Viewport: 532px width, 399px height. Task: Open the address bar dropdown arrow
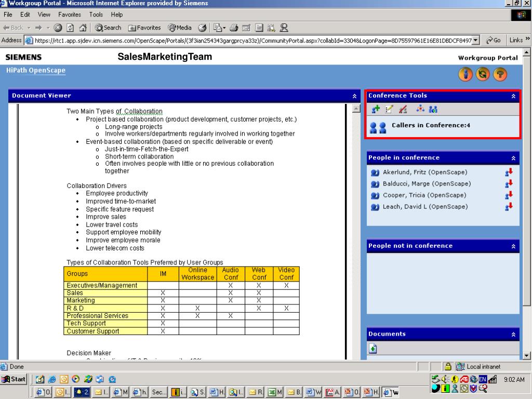click(476, 40)
